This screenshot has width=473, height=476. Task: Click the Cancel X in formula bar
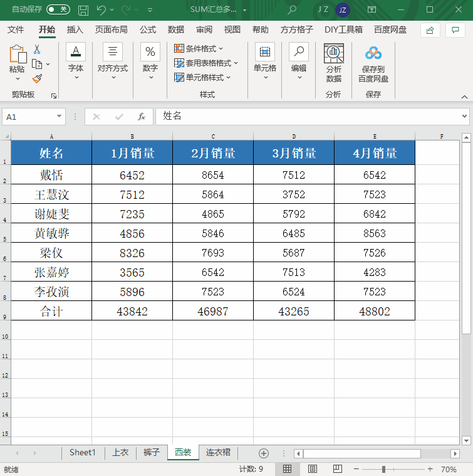[x=96, y=117]
